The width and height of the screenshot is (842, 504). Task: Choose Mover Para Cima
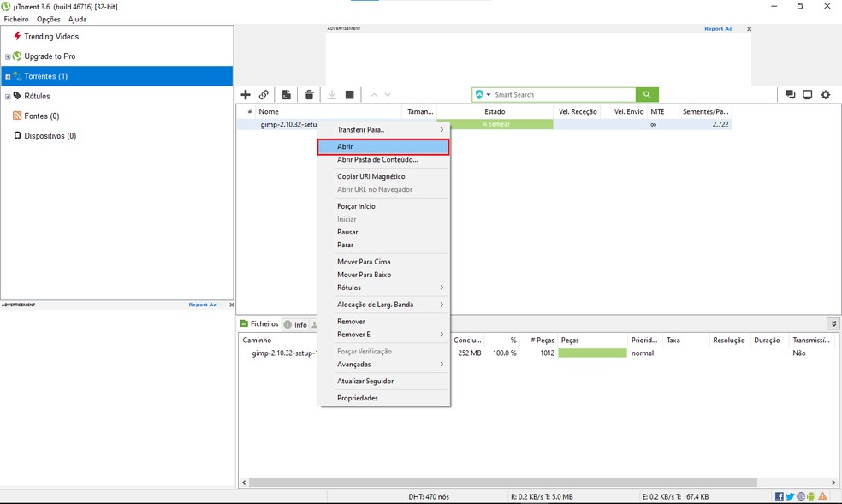pyautogui.click(x=383, y=262)
